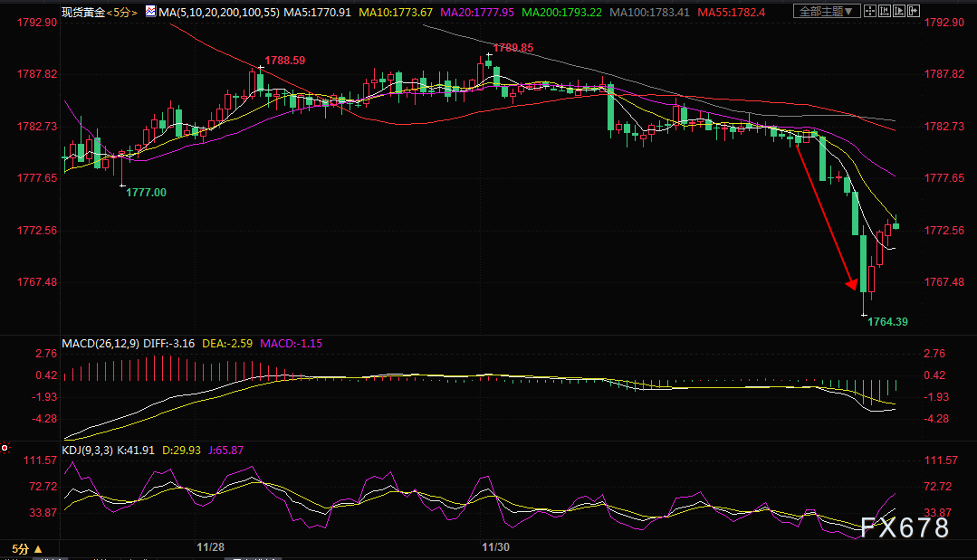Open the 全部主题 dropdown

tap(827, 11)
